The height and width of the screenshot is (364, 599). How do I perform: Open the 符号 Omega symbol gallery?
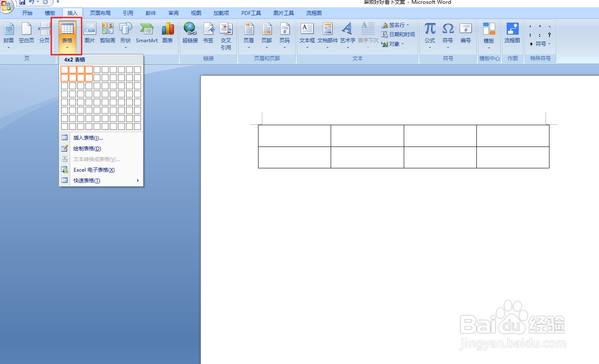[x=448, y=35]
